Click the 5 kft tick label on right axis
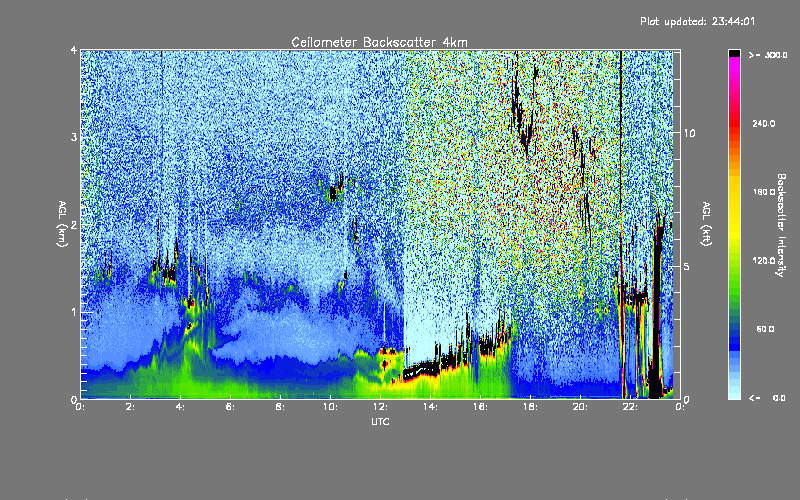800x500 pixels. [687, 266]
